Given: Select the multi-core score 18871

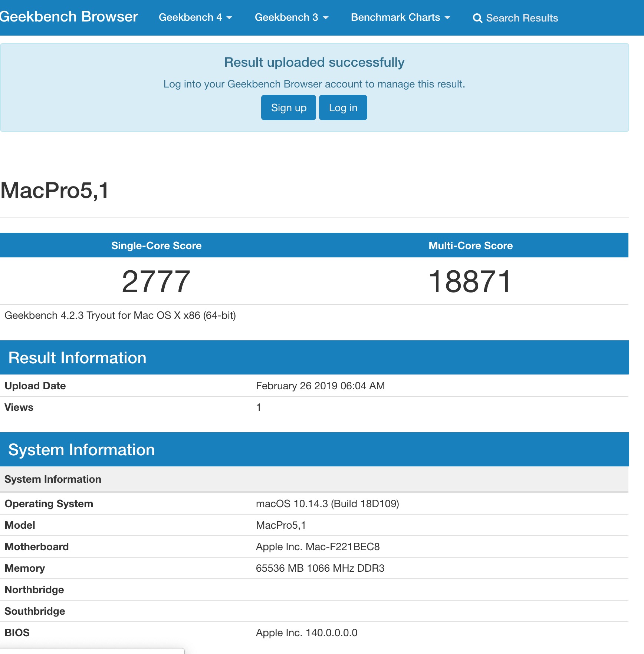Looking at the screenshot, I should (470, 281).
